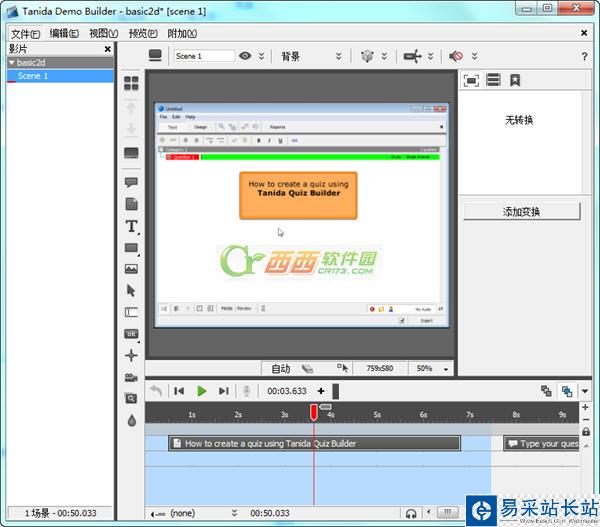Viewport: 600px width, 527px height.
Task: Click the Scene 1 name input field
Action: [204, 56]
